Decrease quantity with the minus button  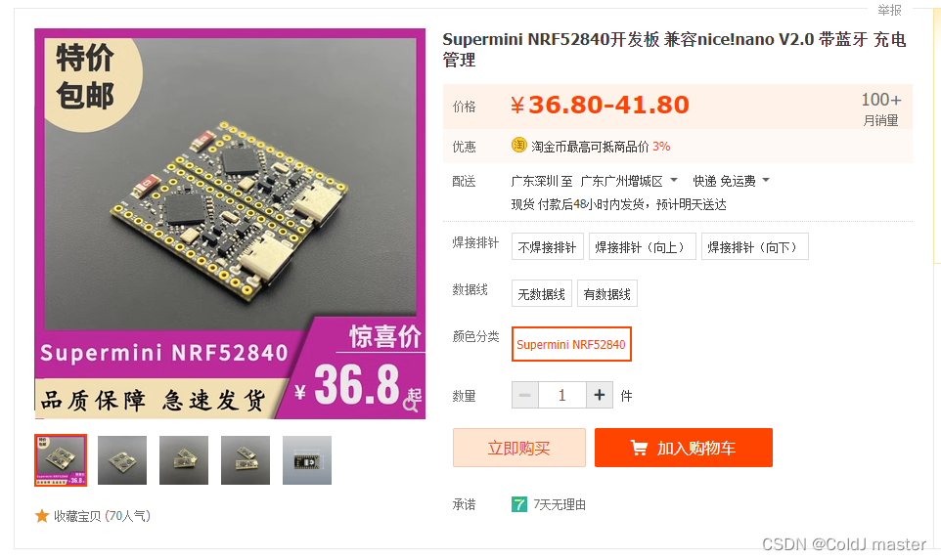click(x=525, y=395)
